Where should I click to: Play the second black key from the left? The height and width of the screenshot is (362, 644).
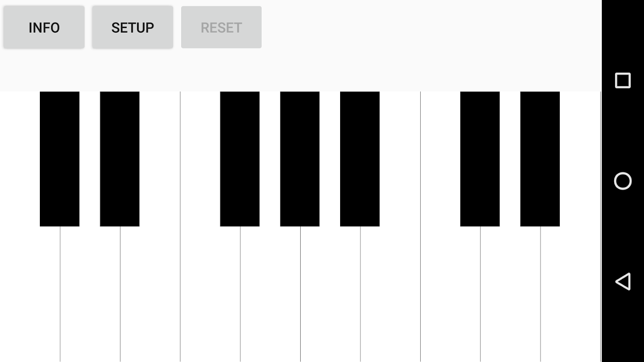click(x=120, y=158)
